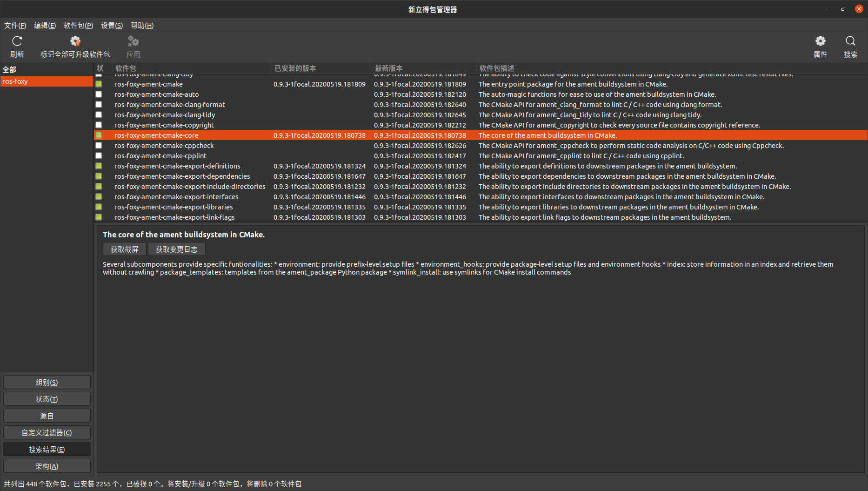Image resolution: width=868 pixels, height=491 pixels.
Task: Open package 属性 properties
Action: click(x=820, y=46)
